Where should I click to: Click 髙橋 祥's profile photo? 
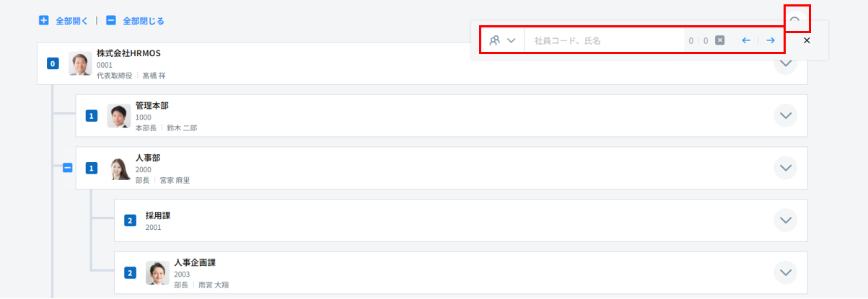coord(80,64)
